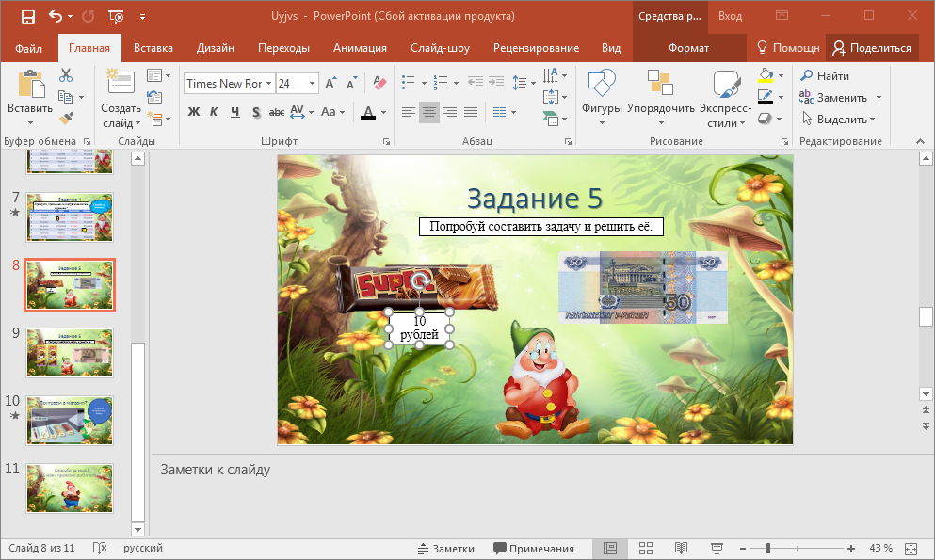Click the Упорядочить button
The image size is (935, 560).
(x=661, y=97)
